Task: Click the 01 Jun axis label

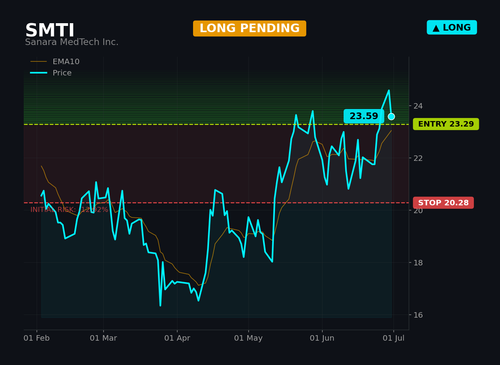Action: click(x=322, y=338)
